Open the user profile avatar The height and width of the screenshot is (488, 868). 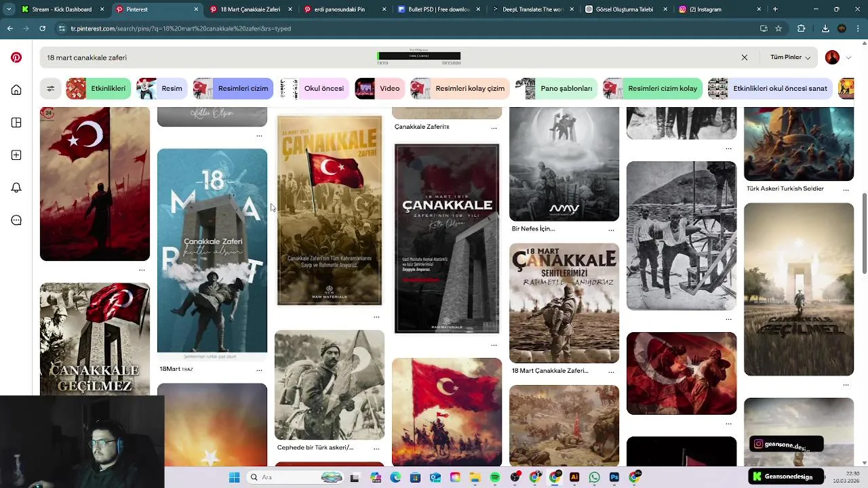click(x=832, y=58)
